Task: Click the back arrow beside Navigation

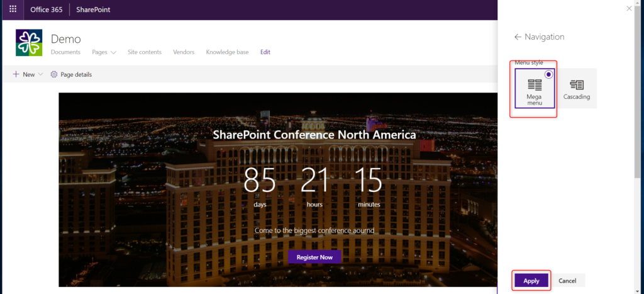Action: coord(518,37)
